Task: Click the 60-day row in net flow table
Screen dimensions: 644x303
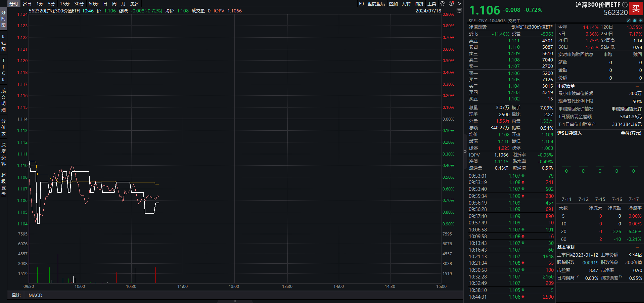Action: click(600, 240)
